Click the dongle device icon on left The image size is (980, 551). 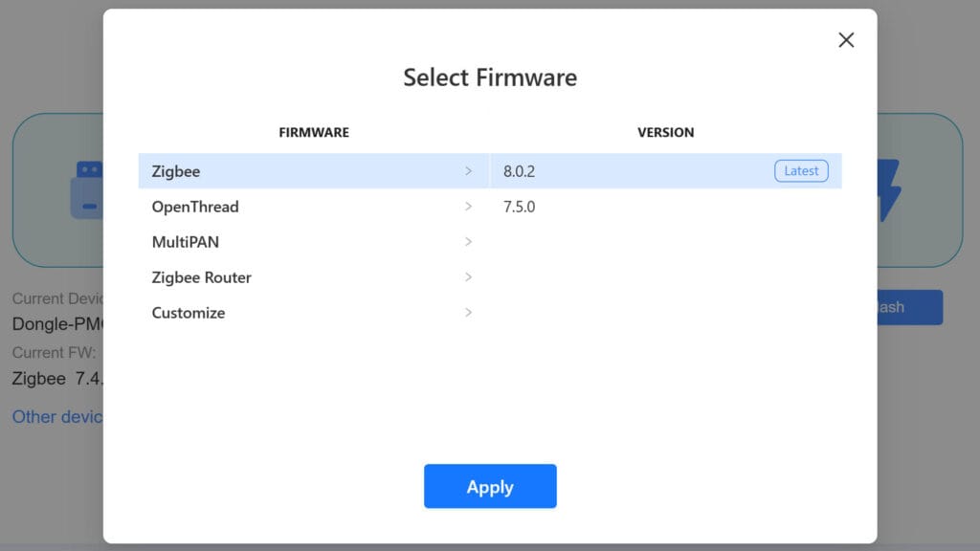pos(88,189)
